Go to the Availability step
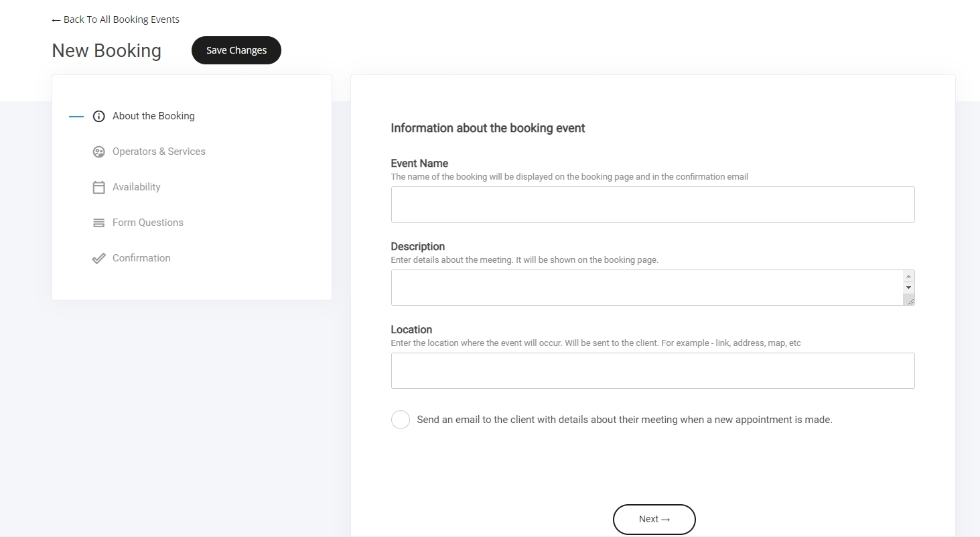The height and width of the screenshot is (537, 980). click(x=136, y=187)
